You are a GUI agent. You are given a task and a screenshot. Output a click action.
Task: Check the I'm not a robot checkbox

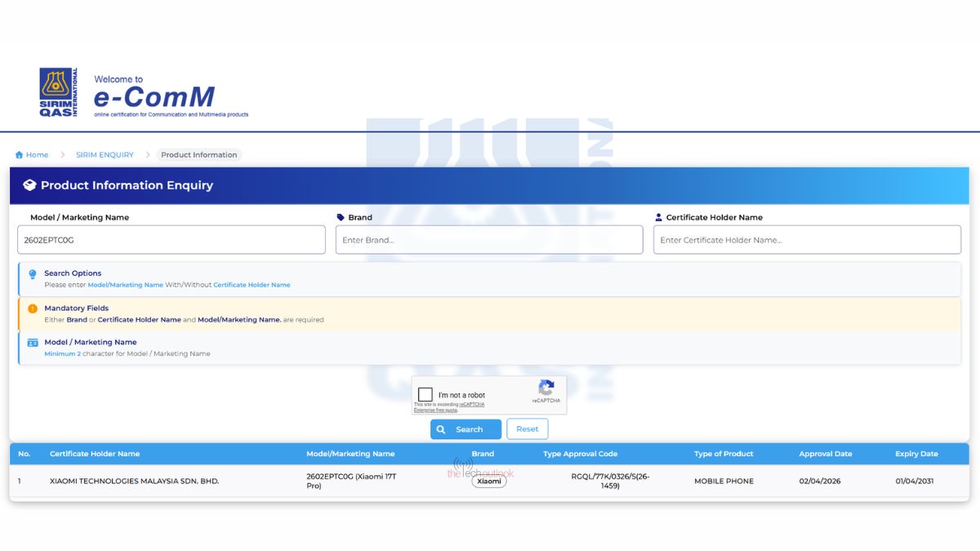tap(425, 395)
